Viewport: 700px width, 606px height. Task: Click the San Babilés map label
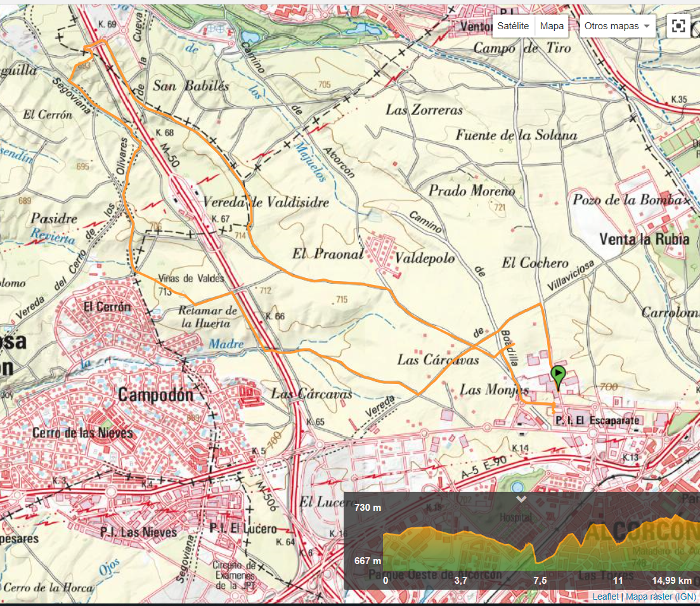tap(191, 86)
